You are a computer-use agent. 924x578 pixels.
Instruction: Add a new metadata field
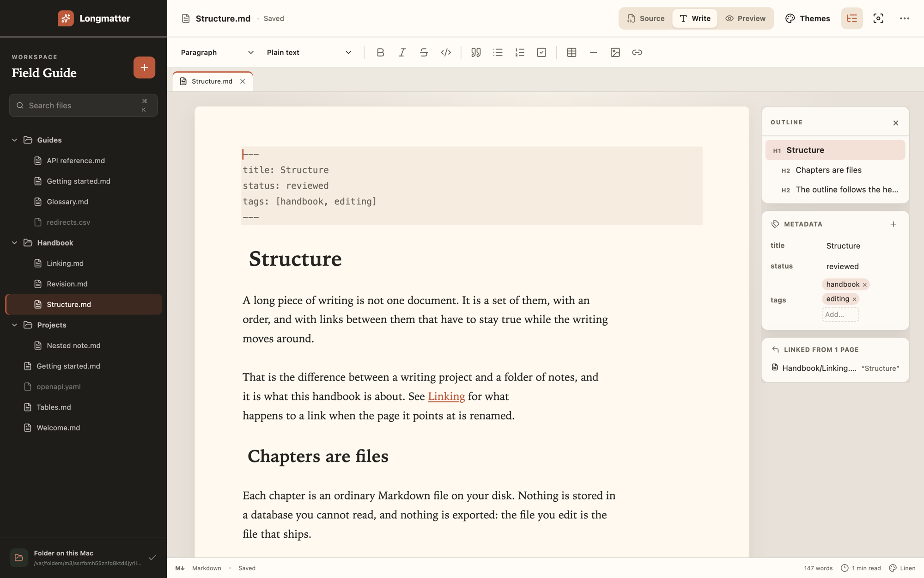pos(894,224)
